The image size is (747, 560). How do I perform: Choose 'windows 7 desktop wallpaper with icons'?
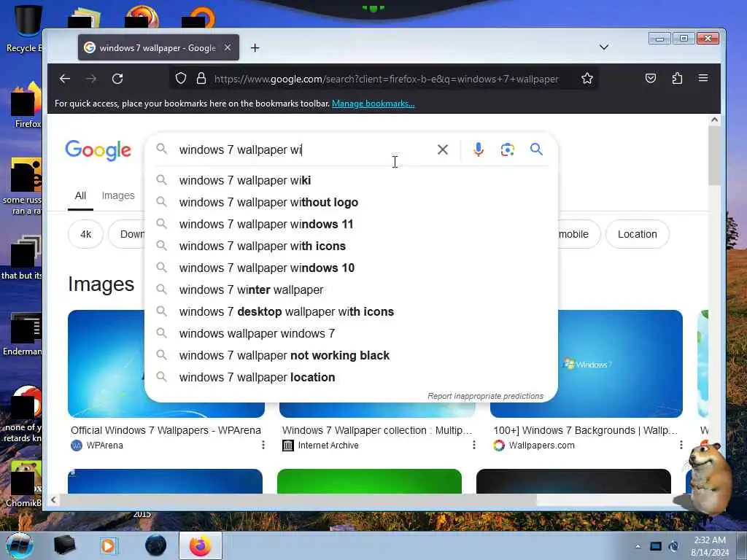pyautogui.click(x=351, y=312)
